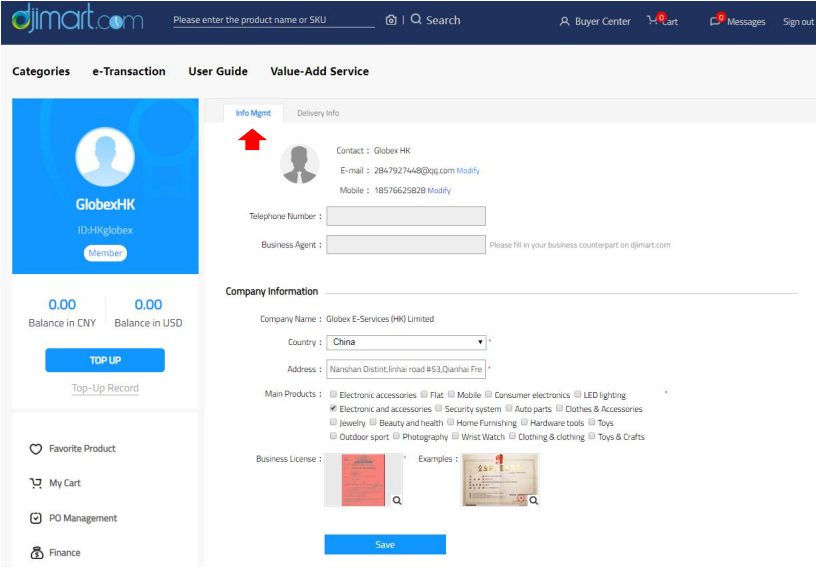Open the Value-Add Service menu

coord(319,72)
